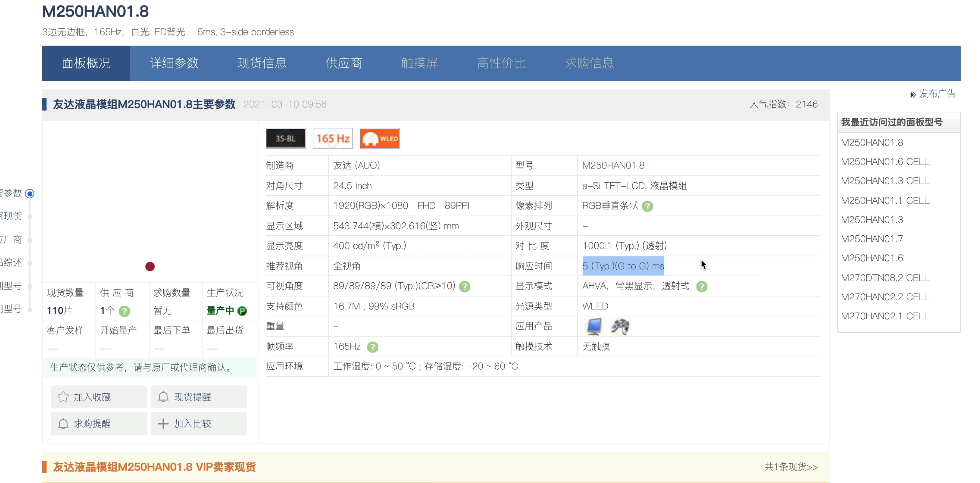Image resolution: width=980 pixels, height=483 pixels.
Task: Click the 加入收藏 button
Action: coord(99,397)
